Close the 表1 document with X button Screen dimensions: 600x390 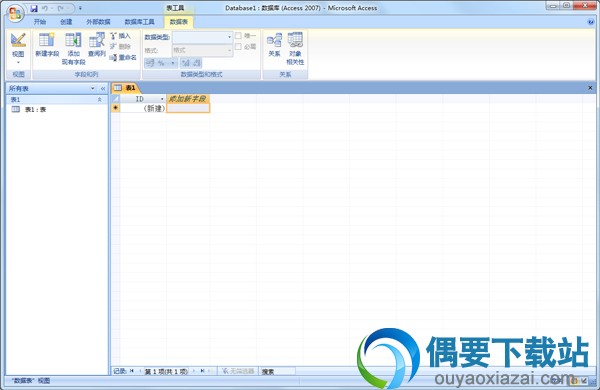pos(590,88)
